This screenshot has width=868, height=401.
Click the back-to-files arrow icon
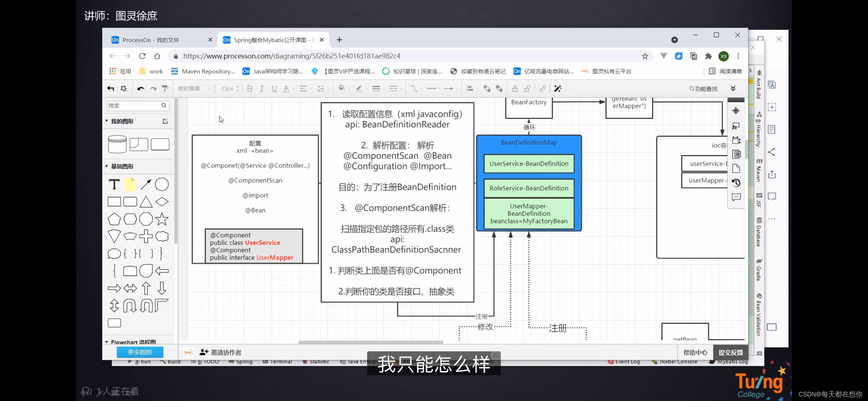click(110, 88)
